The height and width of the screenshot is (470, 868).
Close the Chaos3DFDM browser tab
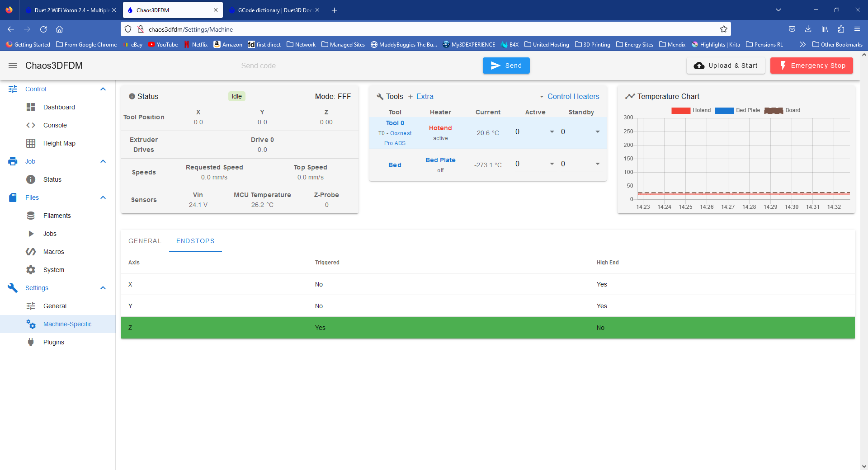(216, 10)
